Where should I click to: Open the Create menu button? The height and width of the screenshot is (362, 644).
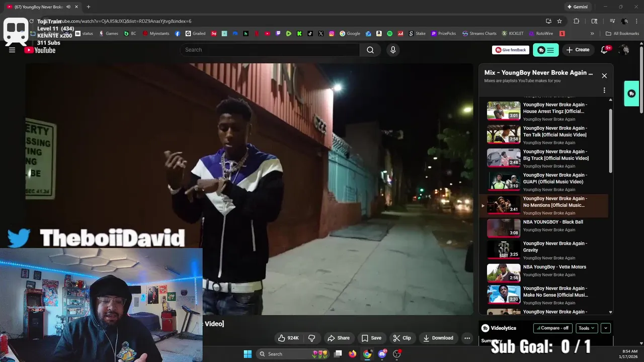coord(578,50)
